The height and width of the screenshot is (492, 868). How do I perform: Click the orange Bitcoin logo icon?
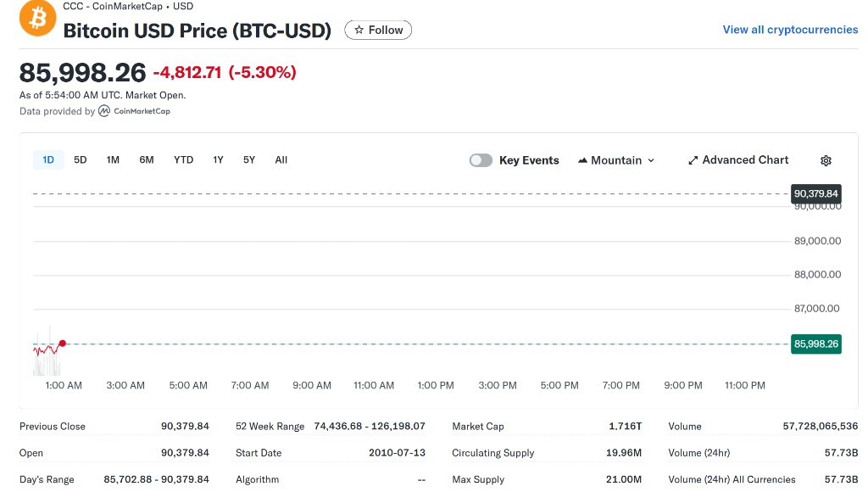[37, 18]
